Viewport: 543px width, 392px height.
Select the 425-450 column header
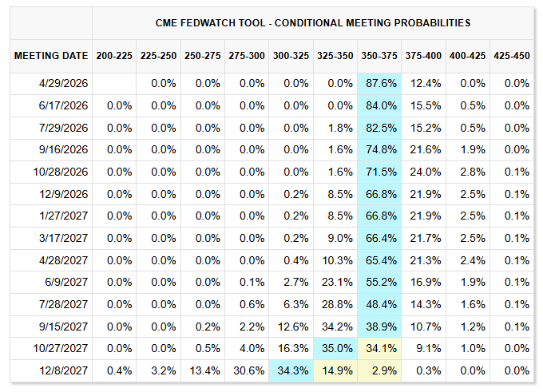coord(510,56)
